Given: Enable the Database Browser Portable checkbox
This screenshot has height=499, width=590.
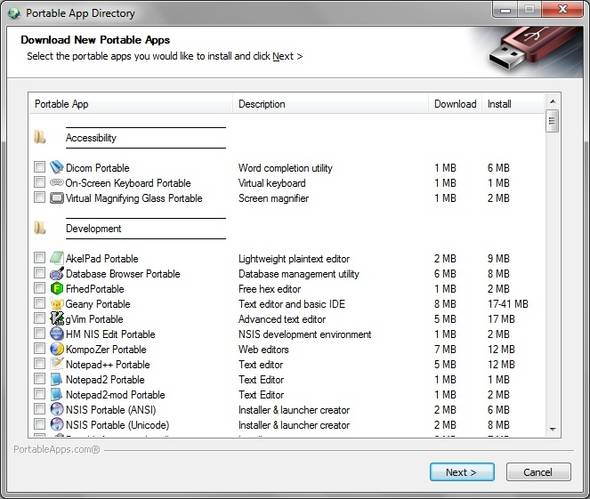Looking at the screenshot, I should click(x=40, y=273).
